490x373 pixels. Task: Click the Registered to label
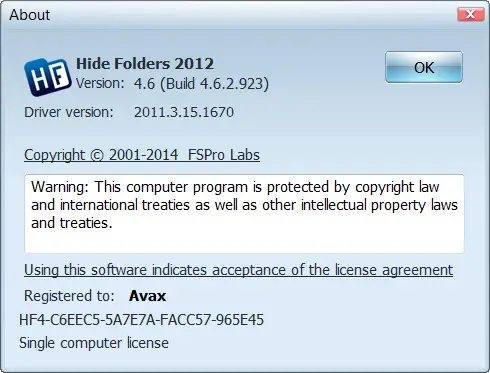pyautogui.click(x=69, y=296)
